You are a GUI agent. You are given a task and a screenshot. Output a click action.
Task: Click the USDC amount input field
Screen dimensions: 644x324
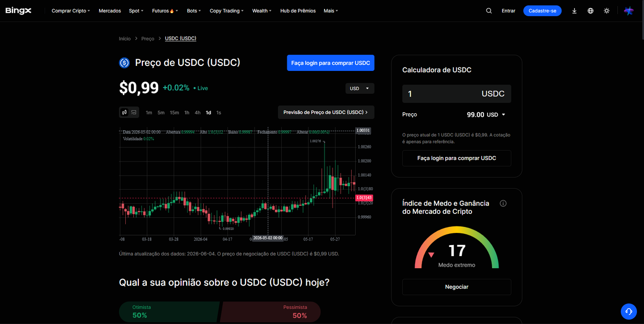tap(456, 94)
